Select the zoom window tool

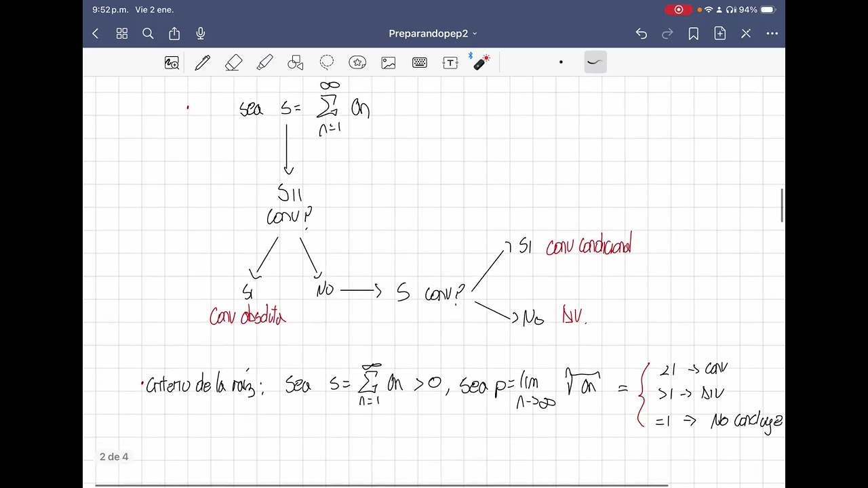click(172, 63)
